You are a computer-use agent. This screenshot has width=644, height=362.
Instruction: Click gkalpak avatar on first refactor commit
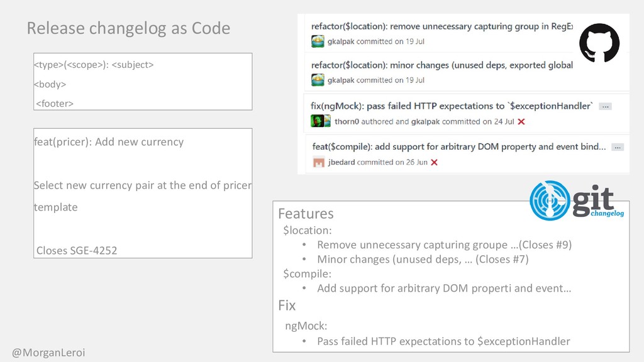pyautogui.click(x=318, y=41)
